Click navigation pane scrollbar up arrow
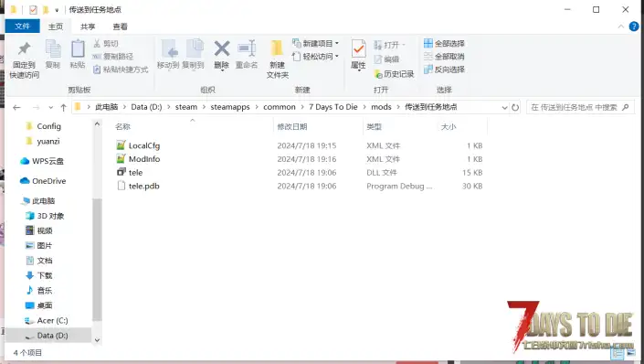 (97, 123)
